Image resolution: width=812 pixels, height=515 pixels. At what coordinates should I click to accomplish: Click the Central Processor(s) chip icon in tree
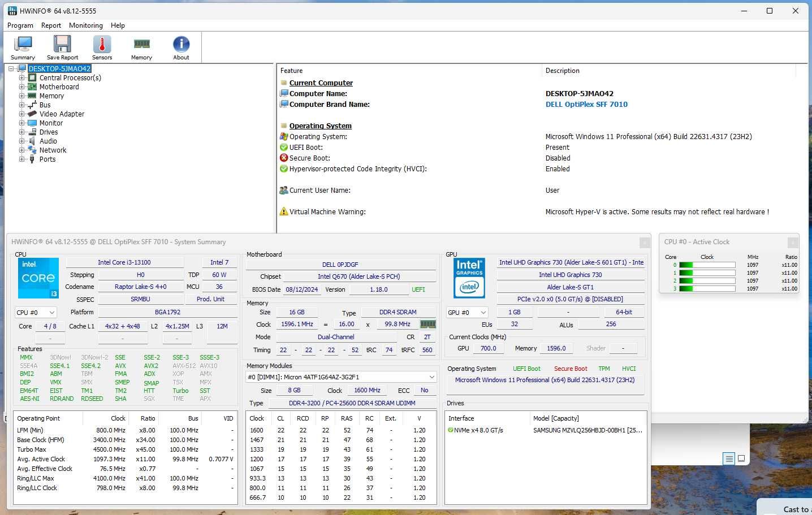(x=32, y=78)
